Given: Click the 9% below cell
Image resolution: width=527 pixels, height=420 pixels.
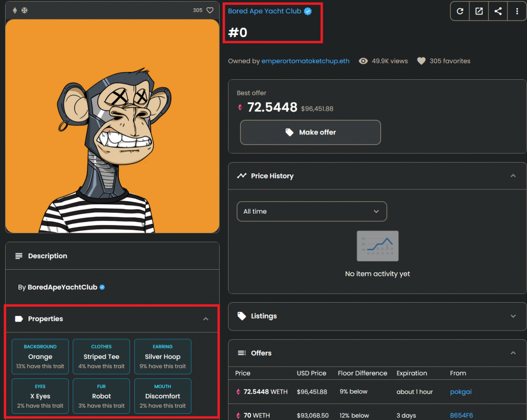Looking at the screenshot, I should coord(353,392).
